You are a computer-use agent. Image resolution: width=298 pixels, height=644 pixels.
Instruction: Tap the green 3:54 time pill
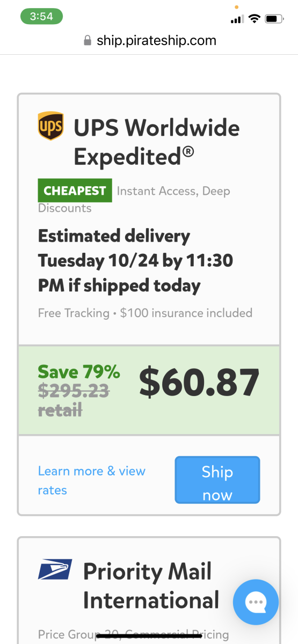(41, 16)
